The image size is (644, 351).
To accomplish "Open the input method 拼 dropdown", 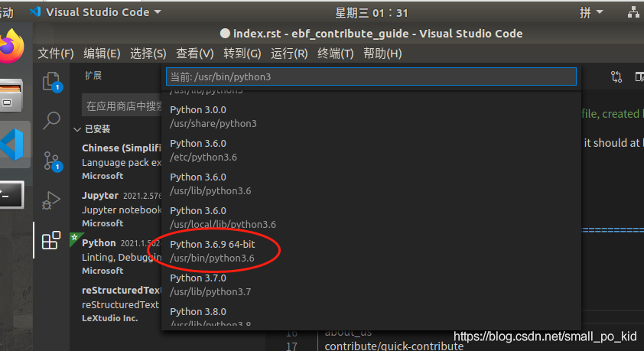I will click(x=591, y=12).
